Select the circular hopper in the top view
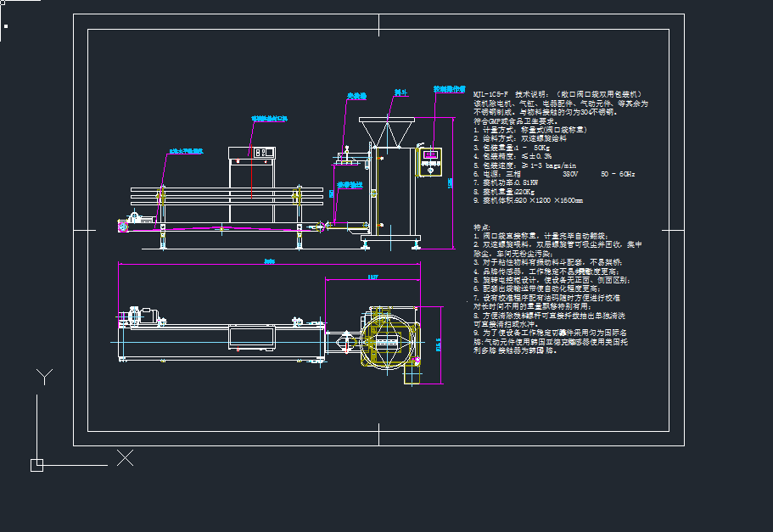This screenshot has width=773, height=532. click(x=387, y=340)
